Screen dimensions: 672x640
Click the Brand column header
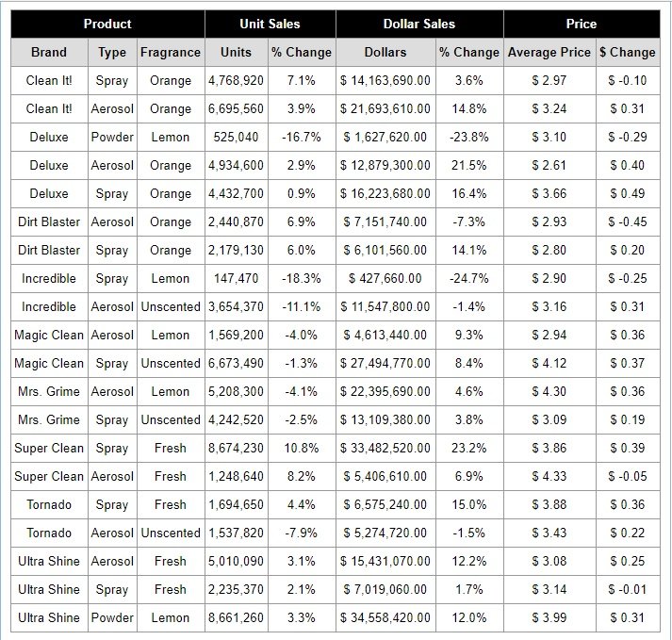coord(49,53)
